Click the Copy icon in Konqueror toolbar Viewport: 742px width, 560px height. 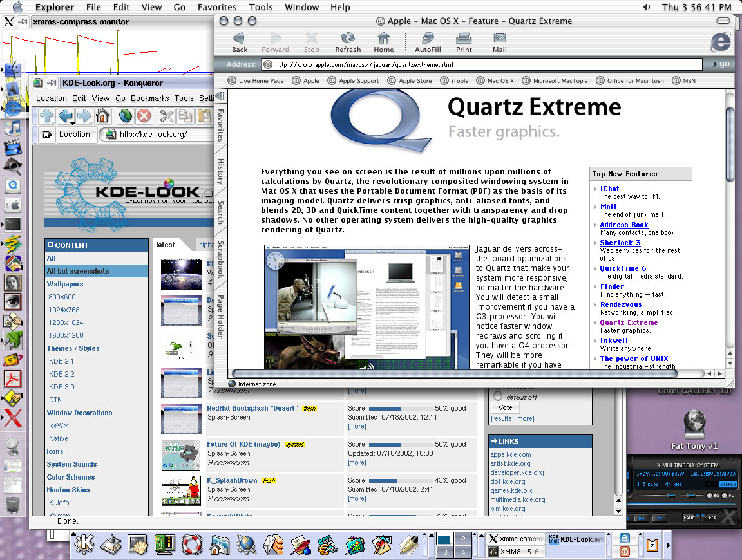[185, 115]
